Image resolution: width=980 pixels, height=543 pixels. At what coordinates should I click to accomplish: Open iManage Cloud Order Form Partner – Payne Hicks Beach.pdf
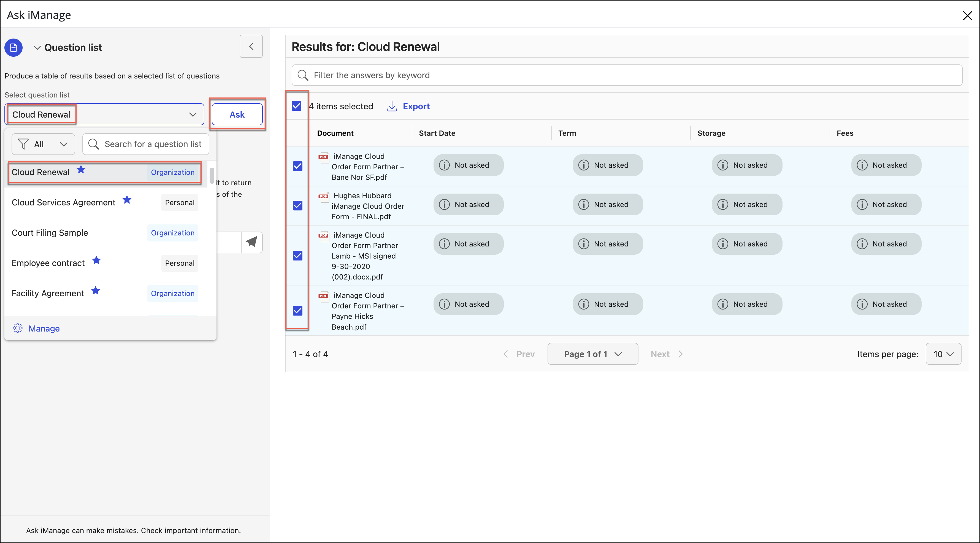pos(368,311)
